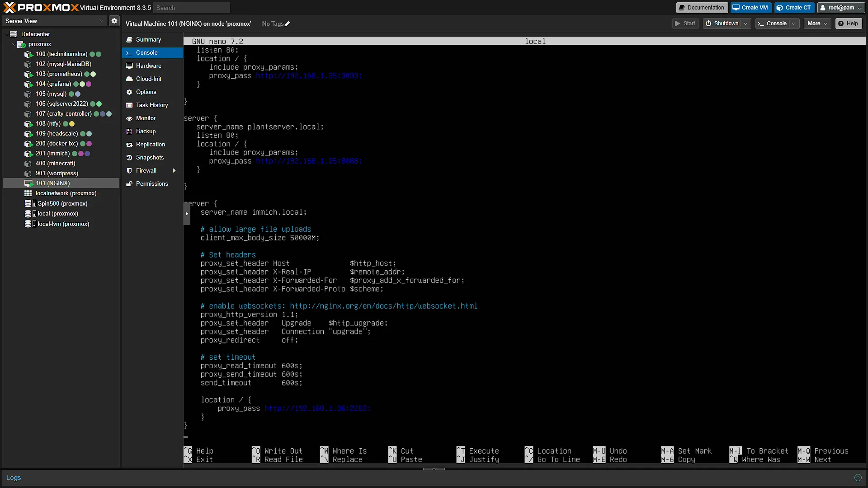Image resolution: width=868 pixels, height=488 pixels.
Task: Click the tree settings gear button
Action: pos(114,21)
